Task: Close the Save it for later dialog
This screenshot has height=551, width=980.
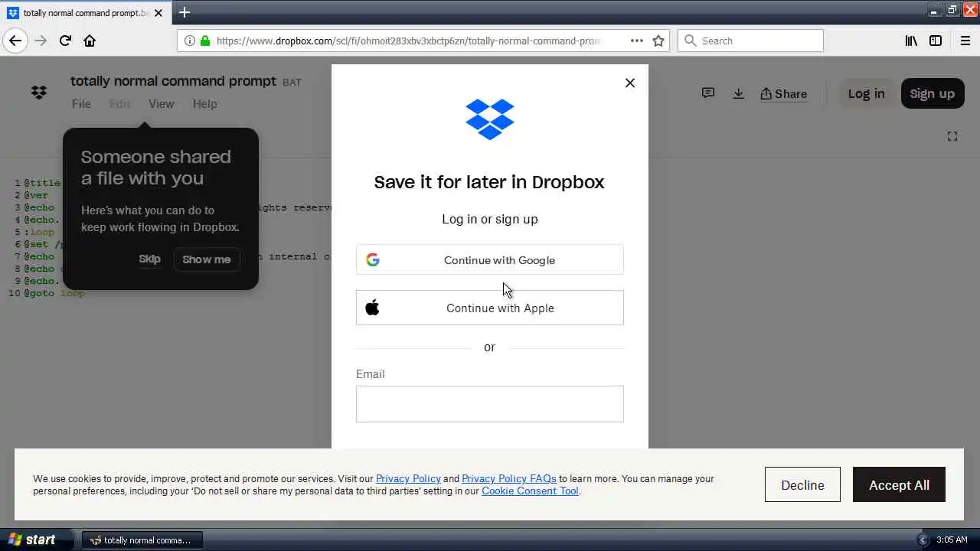Action: (x=630, y=83)
